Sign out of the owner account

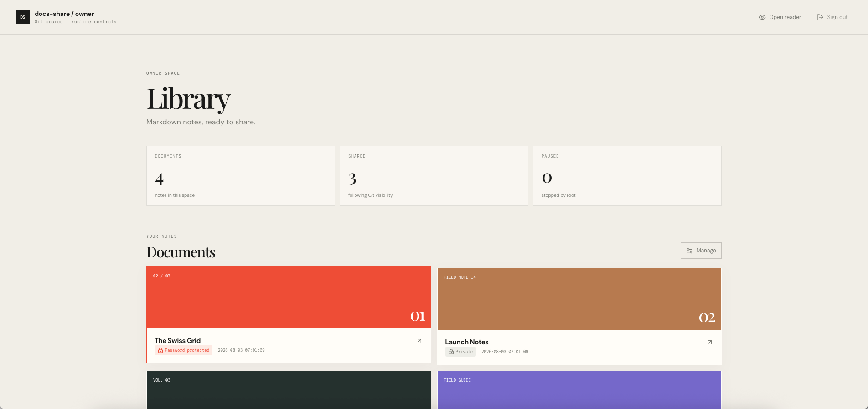832,17
